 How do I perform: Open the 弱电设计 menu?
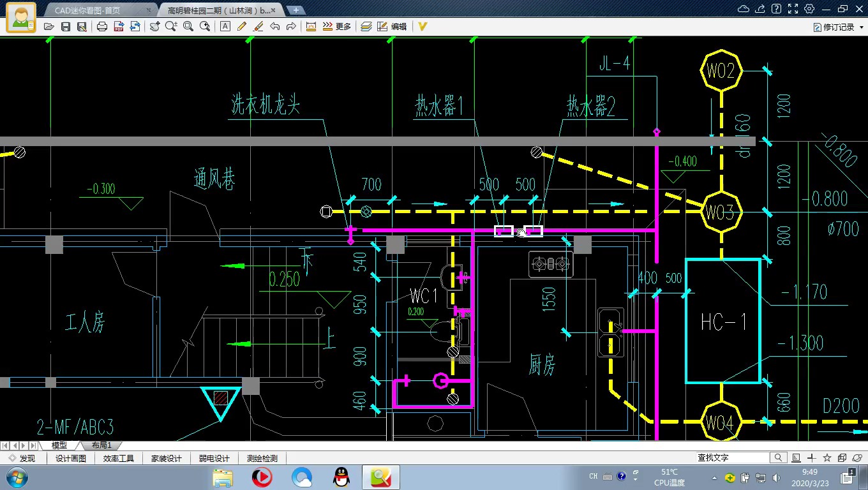point(214,458)
